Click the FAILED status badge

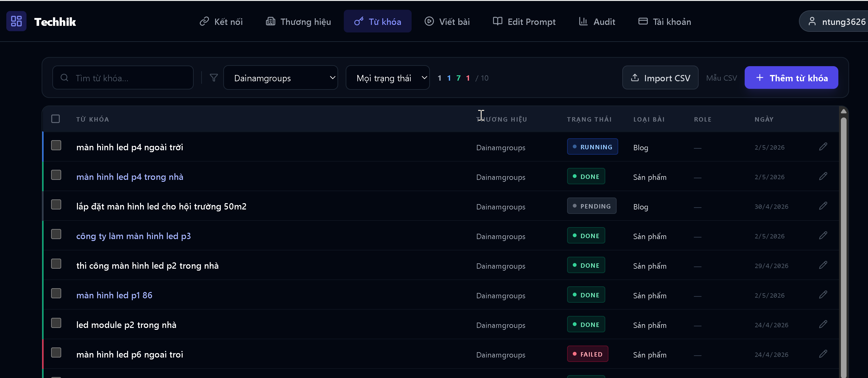click(588, 354)
